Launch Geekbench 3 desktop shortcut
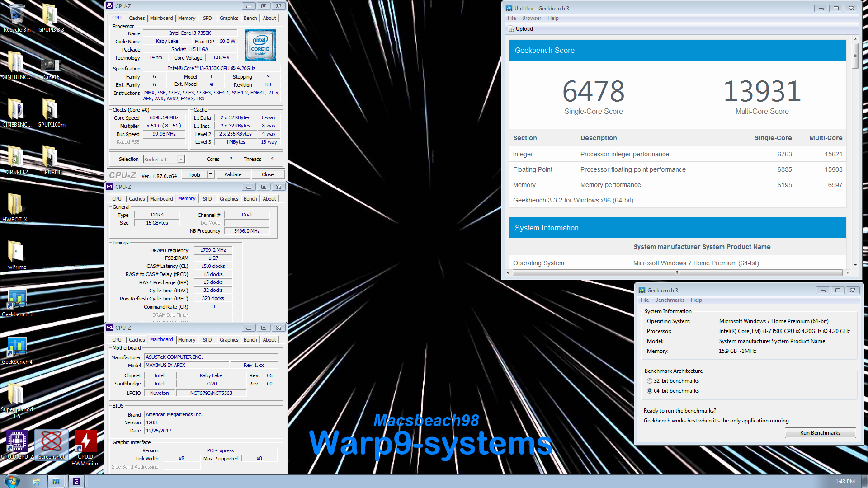This screenshot has width=868, height=488. click(x=17, y=303)
